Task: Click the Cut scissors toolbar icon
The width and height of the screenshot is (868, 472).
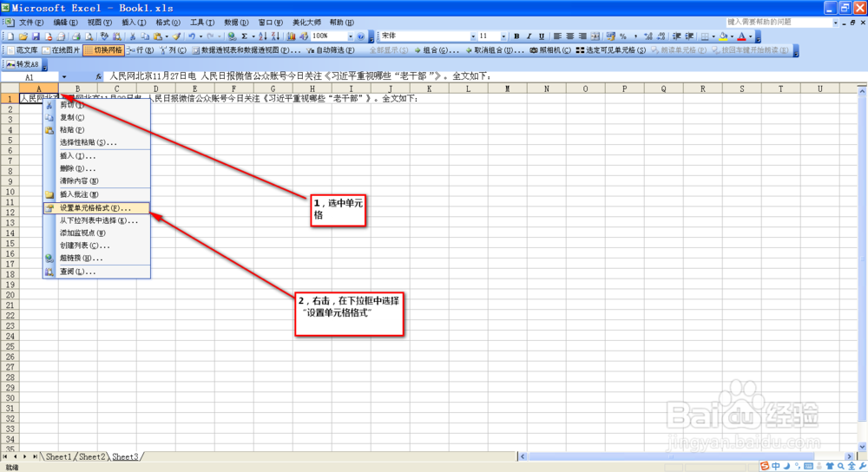Action: tap(133, 36)
